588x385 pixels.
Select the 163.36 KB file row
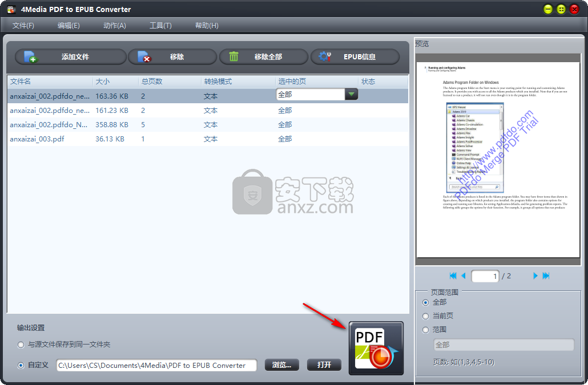coord(208,96)
